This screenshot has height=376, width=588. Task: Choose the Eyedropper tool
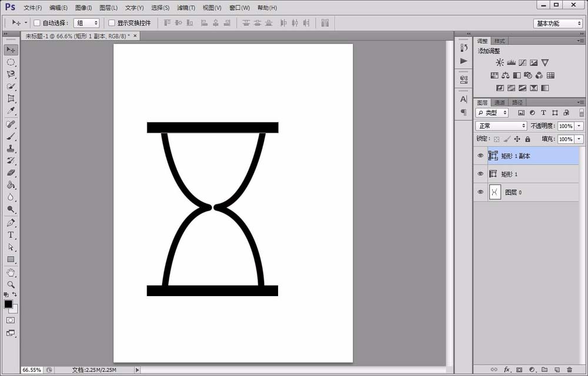11,111
